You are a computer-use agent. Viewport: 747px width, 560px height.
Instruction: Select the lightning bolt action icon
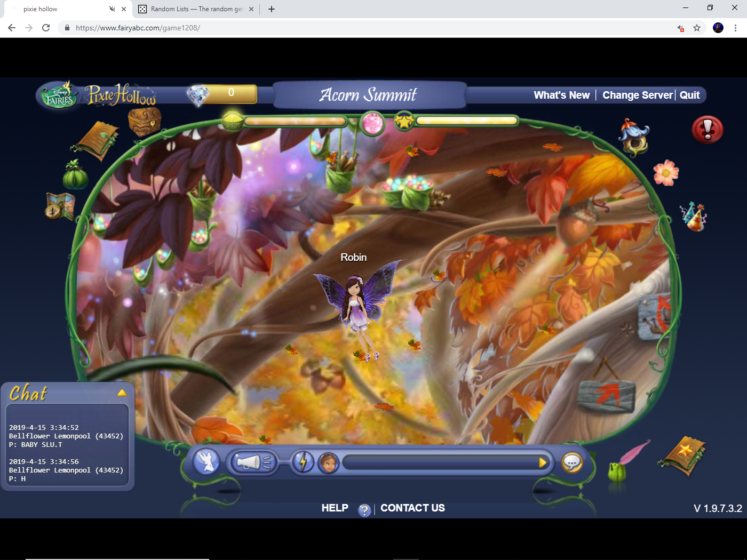click(304, 462)
